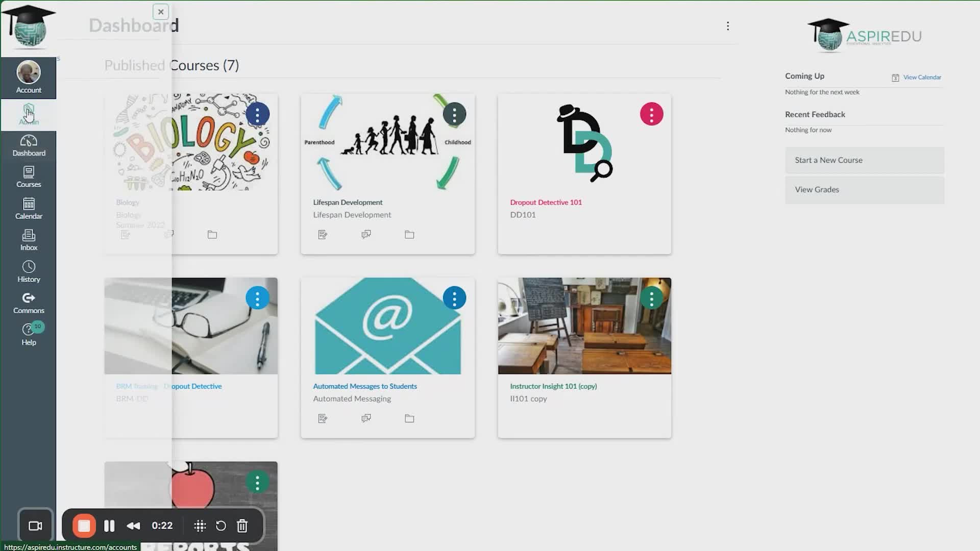Open Automated Messages files folder icon
This screenshot has height=551, width=980.
tap(409, 418)
